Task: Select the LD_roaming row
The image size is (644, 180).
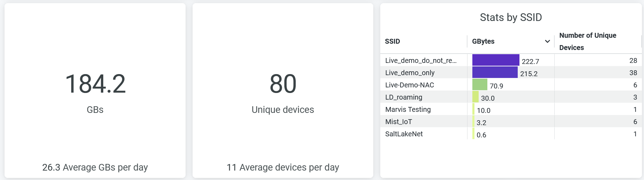Action: tap(404, 97)
